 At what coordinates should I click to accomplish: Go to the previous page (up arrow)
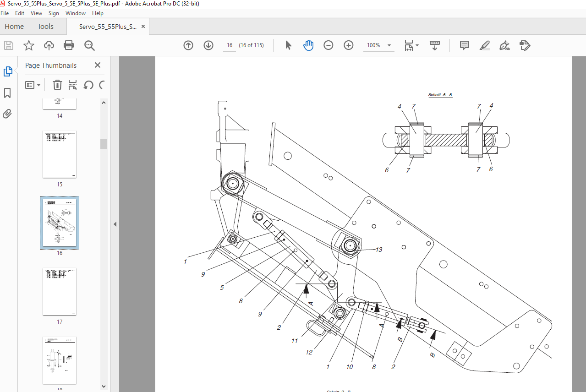188,45
